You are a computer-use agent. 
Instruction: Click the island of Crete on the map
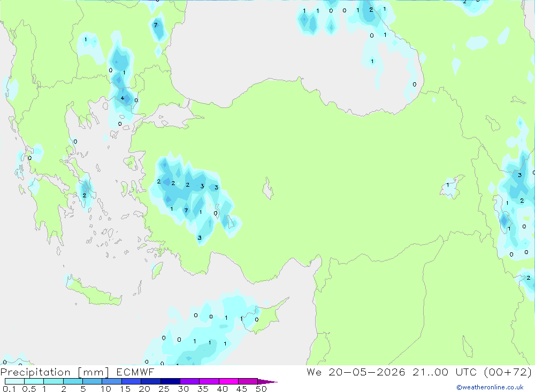tap(94, 291)
